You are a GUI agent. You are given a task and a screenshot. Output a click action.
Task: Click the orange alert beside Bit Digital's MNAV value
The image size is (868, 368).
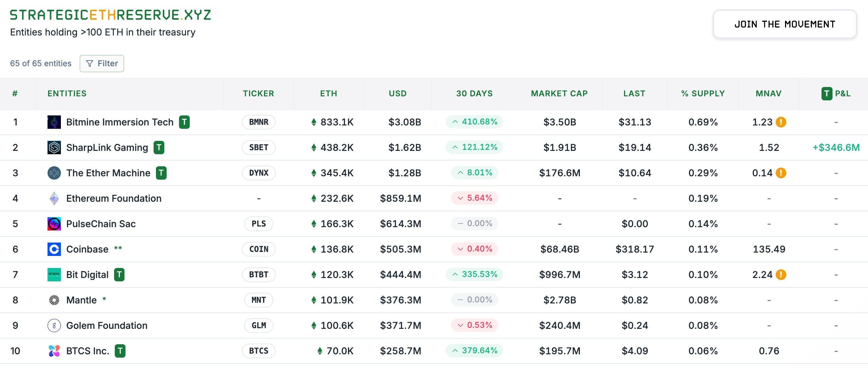pos(782,274)
